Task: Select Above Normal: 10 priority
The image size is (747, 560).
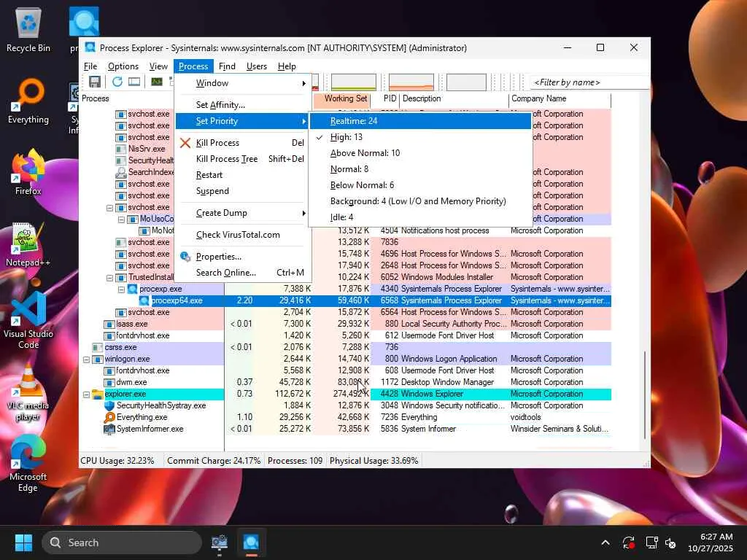Action: (420, 153)
